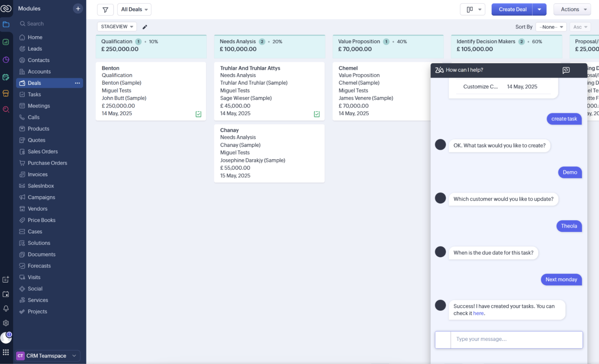Click task icon on Truhlar And Truhlar card
The image size is (599, 364).
pyautogui.click(x=317, y=114)
